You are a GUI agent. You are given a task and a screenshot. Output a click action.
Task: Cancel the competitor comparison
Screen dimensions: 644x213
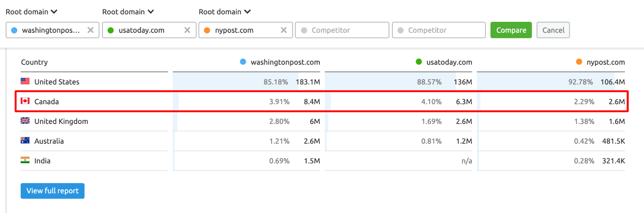tap(553, 30)
